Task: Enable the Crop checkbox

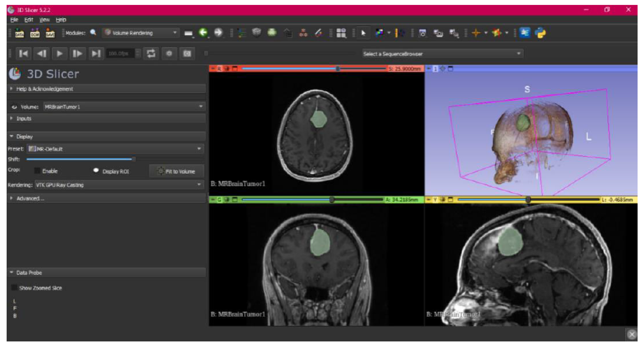Action: (37, 171)
